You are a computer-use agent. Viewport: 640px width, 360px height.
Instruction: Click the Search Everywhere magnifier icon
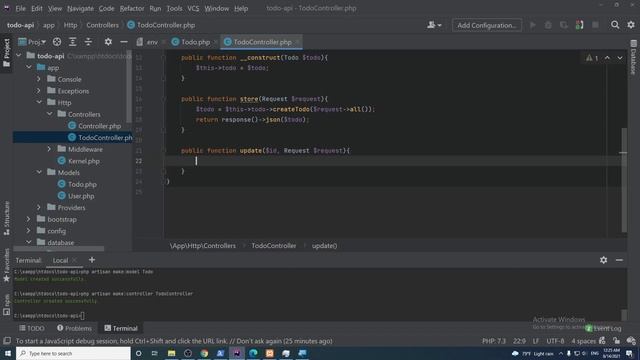[615, 25]
